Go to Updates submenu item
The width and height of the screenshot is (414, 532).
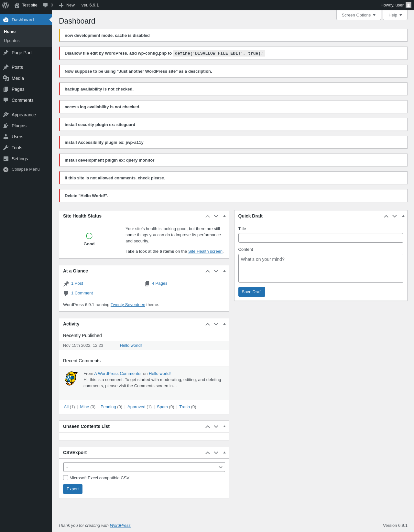click(12, 41)
